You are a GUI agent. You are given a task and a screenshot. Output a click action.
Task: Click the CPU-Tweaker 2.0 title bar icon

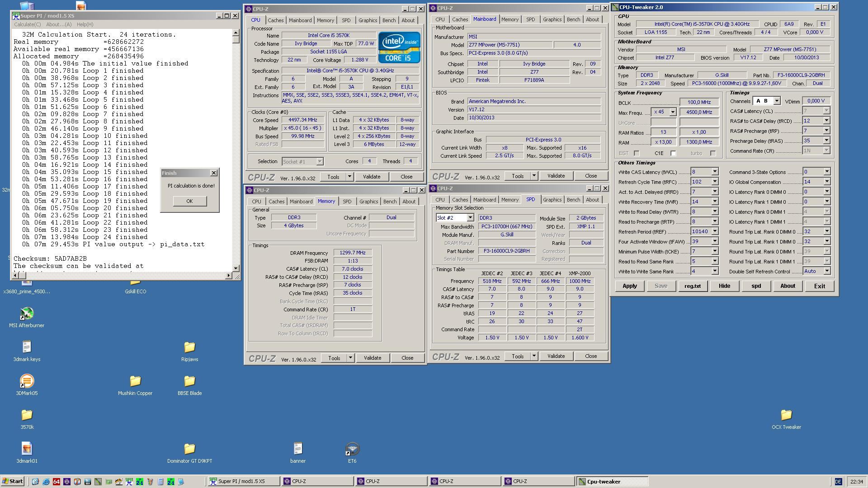(x=615, y=7)
